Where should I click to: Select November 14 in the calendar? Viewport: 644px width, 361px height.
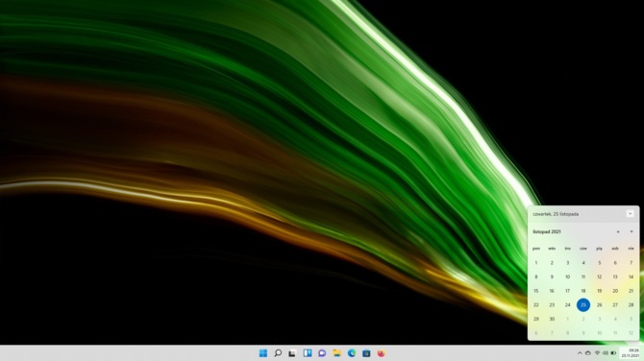pos(631,277)
